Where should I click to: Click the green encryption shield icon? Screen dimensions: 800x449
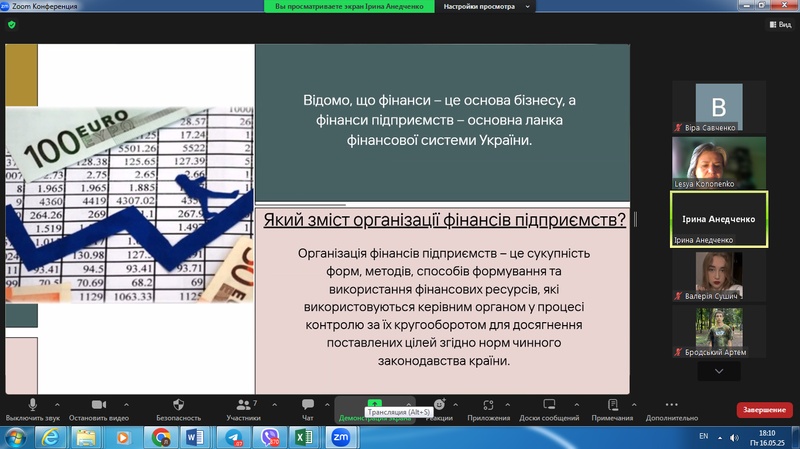(12, 24)
